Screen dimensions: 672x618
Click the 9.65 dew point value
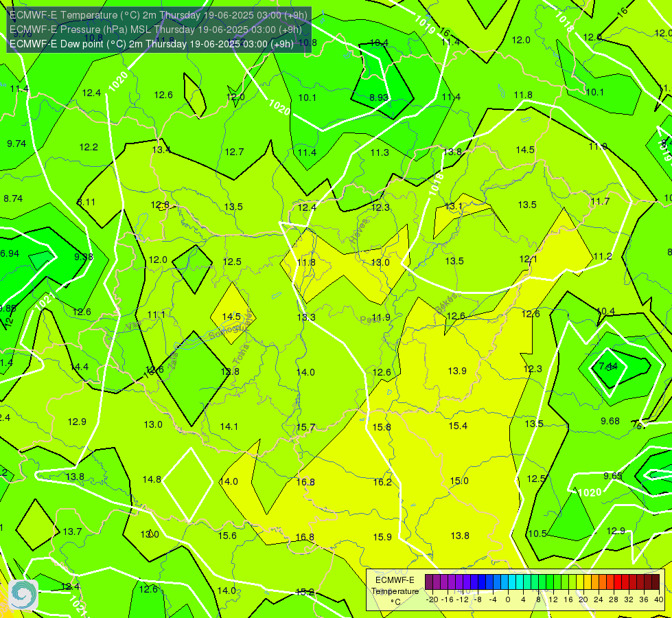(613, 476)
